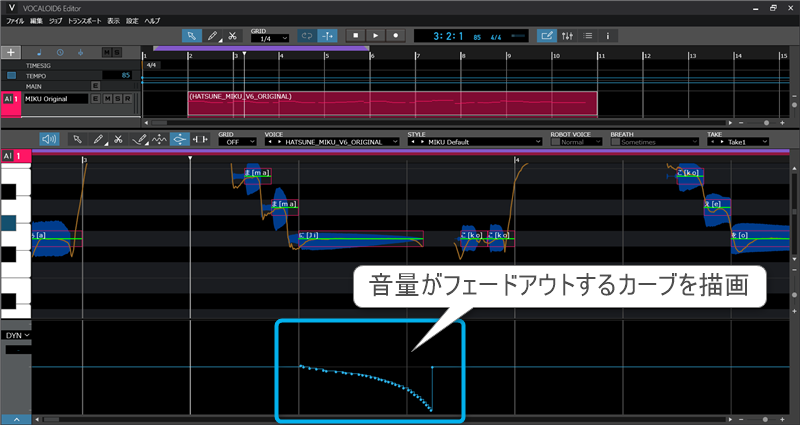Open the ヘルプ menu
The height and width of the screenshot is (425, 800).
152,21
